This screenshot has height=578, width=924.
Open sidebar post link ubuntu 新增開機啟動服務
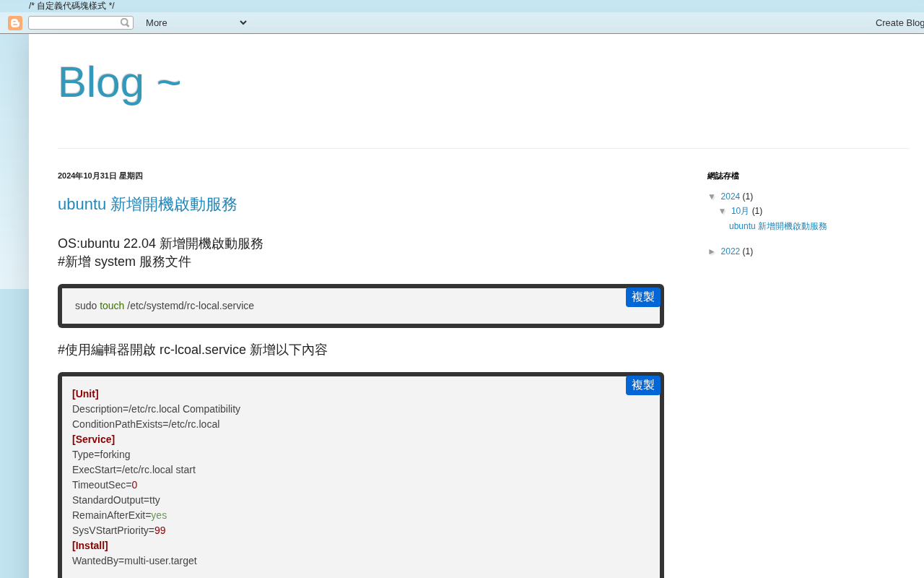(x=778, y=226)
